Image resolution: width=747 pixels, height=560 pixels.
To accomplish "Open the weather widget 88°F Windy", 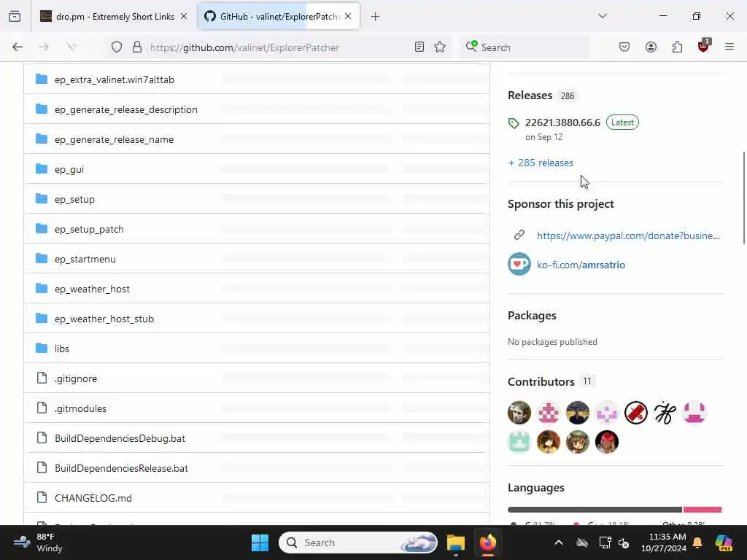I will (x=38, y=542).
